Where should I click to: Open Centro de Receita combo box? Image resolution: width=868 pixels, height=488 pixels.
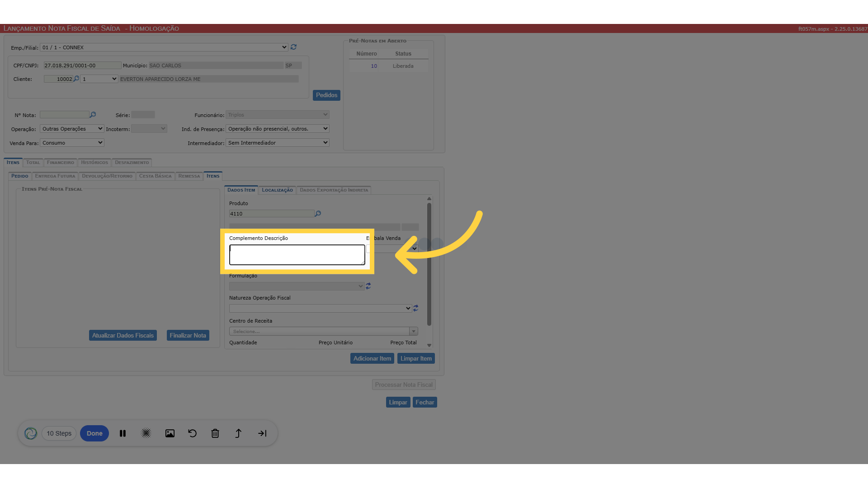[323, 331]
